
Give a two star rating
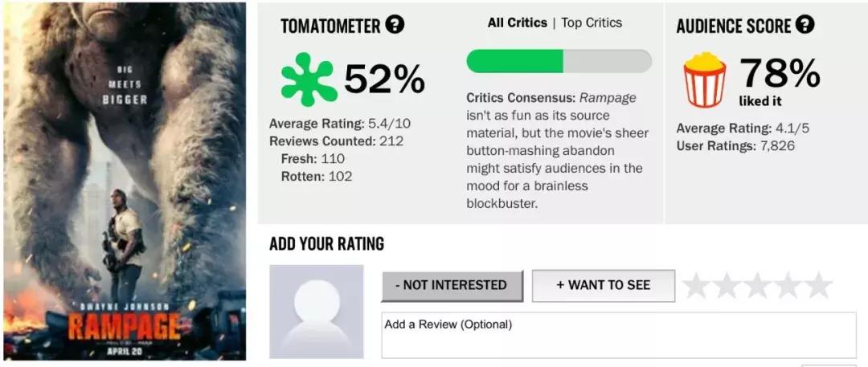coord(727,285)
